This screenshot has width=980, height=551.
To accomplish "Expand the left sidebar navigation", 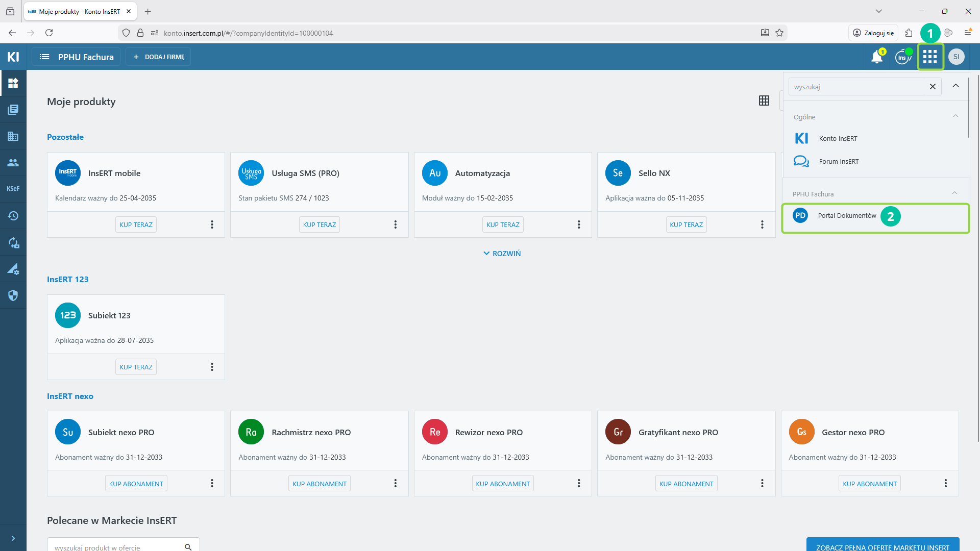I will 13,538.
